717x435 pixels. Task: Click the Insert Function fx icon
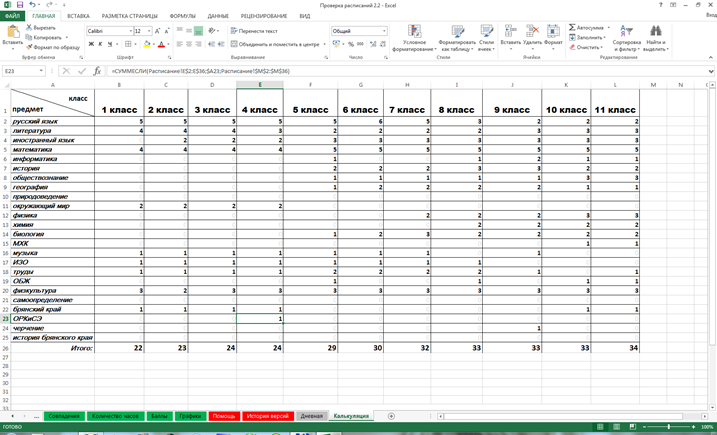97,72
